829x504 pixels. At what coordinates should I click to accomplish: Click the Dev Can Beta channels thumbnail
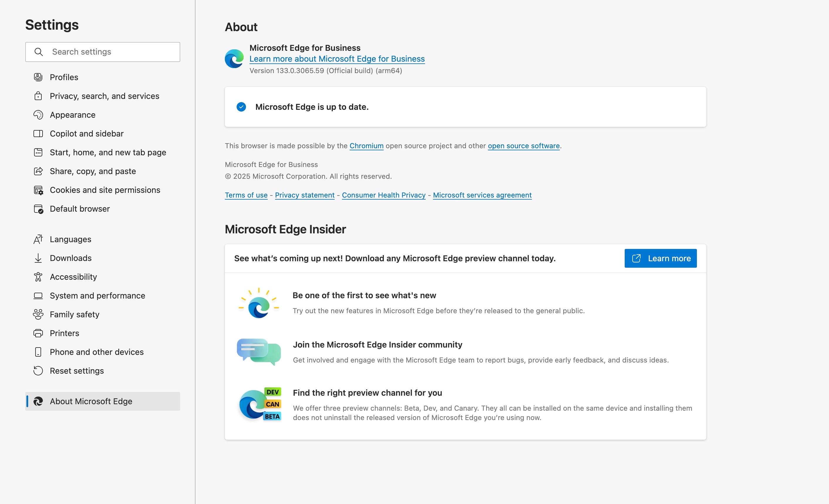point(259,404)
